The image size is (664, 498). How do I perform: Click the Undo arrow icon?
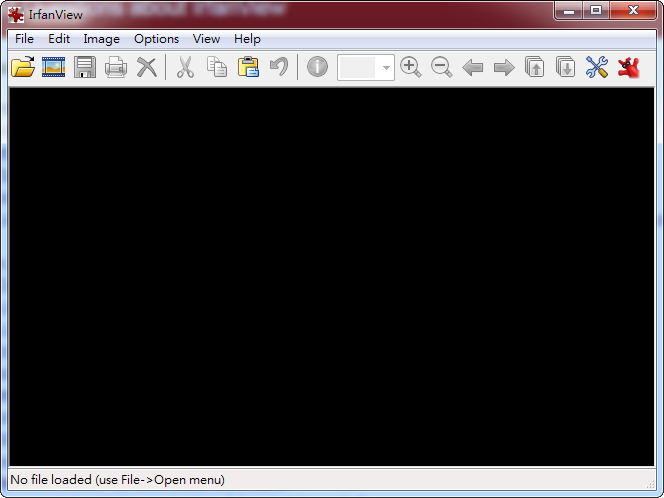pos(279,67)
